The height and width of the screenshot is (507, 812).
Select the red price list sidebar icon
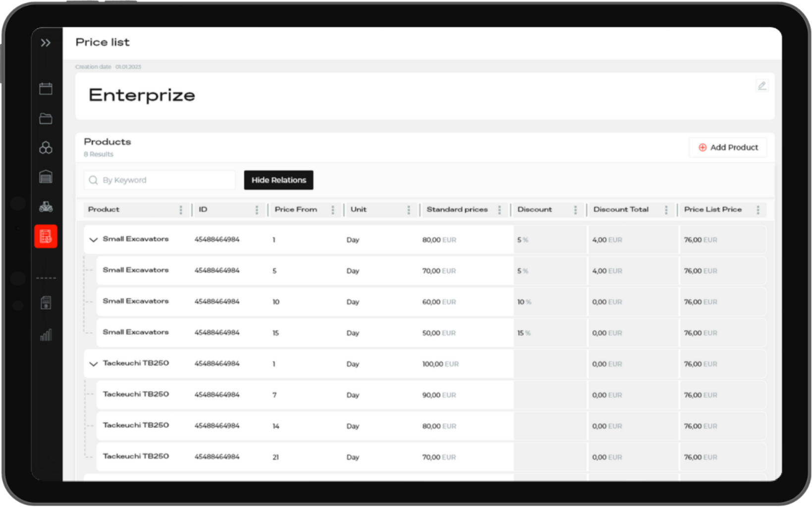click(46, 237)
